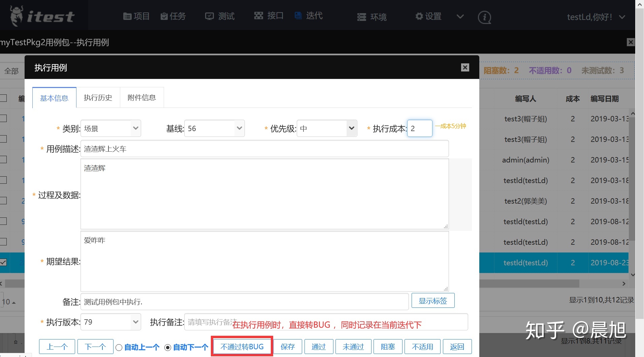Click the test2(郭美美) author cell
The width and height of the screenshot is (644, 357).
click(x=525, y=201)
